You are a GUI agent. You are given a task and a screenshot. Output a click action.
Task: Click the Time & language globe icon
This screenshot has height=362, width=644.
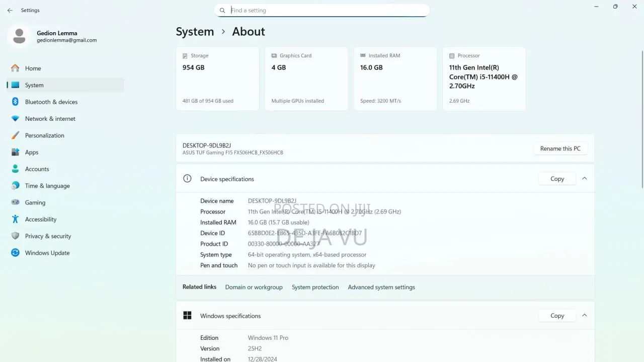[x=15, y=186]
